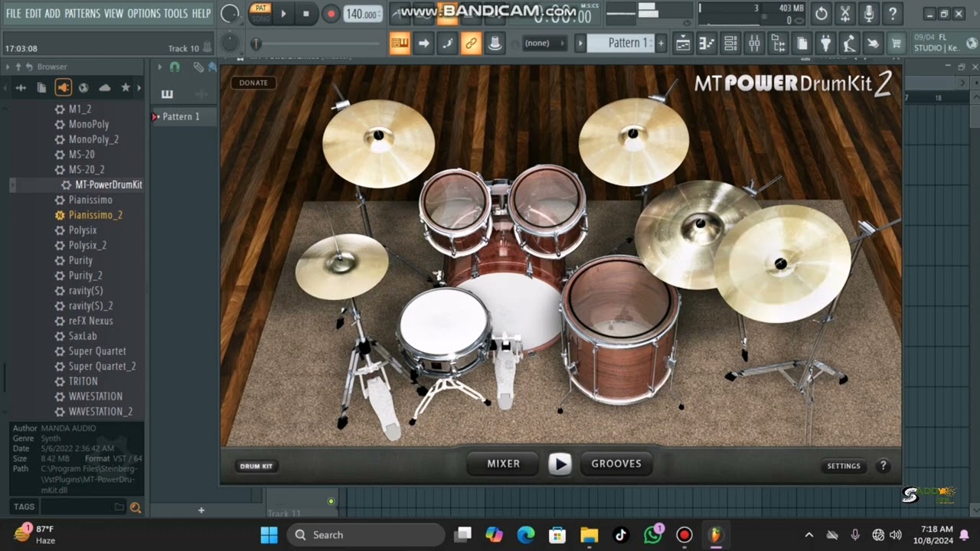This screenshot has height=551, width=980.
Task: Open the FILE menu
Action: click(x=13, y=13)
